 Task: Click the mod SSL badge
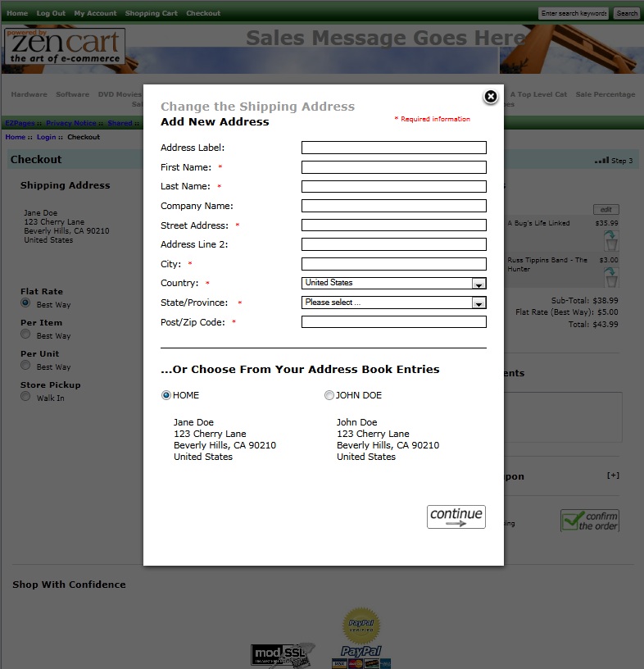pos(283,655)
